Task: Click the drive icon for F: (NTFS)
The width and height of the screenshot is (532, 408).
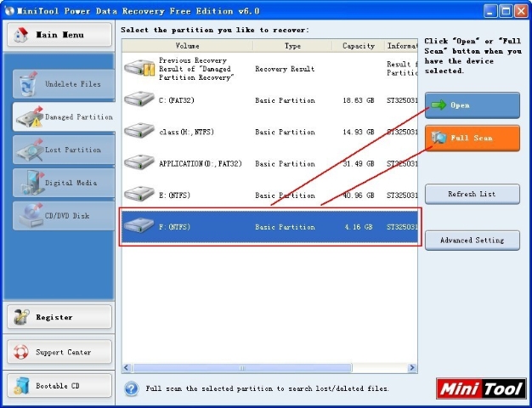Action: point(139,226)
